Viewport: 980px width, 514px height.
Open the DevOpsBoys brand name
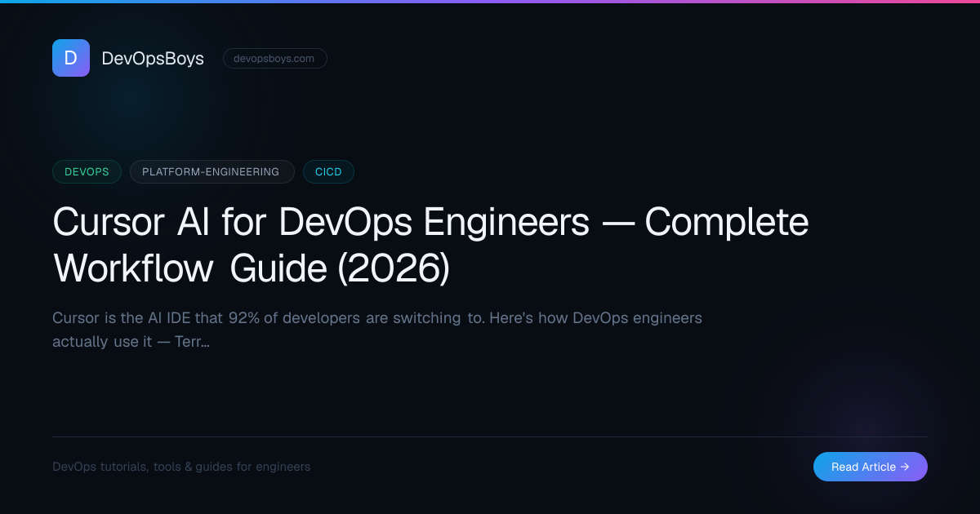[153, 59]
